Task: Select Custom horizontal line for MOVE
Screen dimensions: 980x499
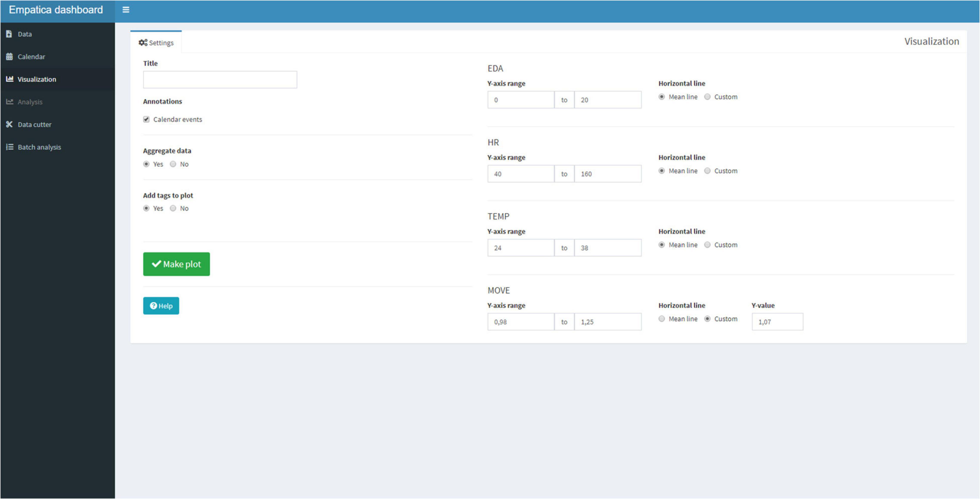Action: coord(708,319)
